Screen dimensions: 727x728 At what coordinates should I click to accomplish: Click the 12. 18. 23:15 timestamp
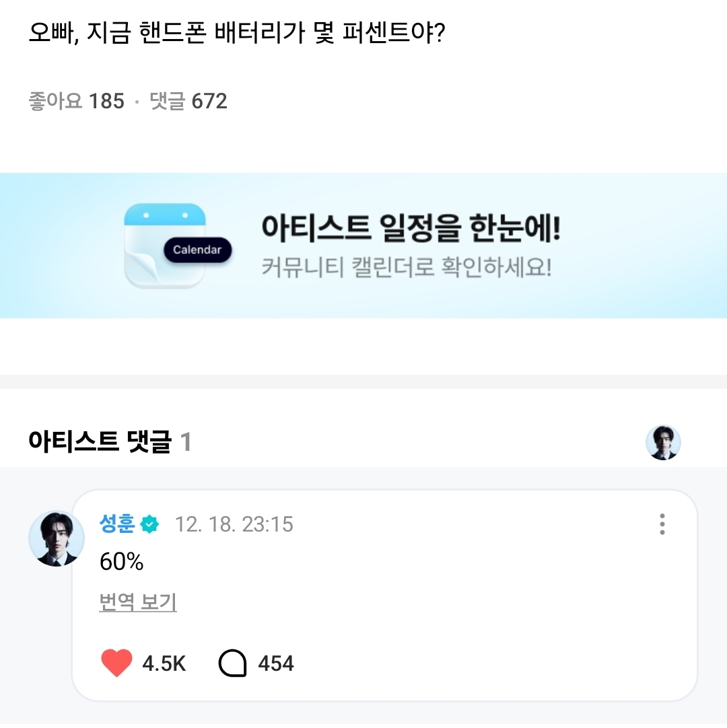pos(234,524)
